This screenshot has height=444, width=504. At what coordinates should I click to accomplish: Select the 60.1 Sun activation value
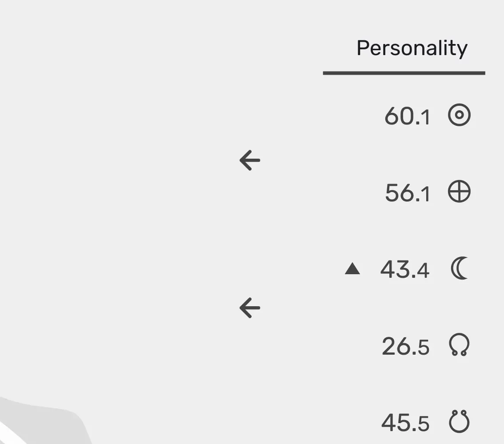pyautogui.click(x=407, y=116)
